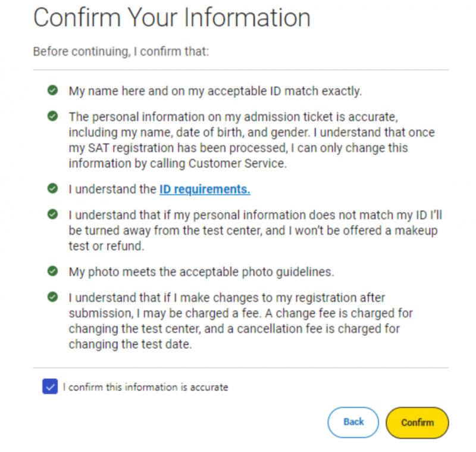Screen dimensions: 476x452
Task: Click the 'Before continuing, I confirm that' subtitle
Action: click(x=121, y=52)
